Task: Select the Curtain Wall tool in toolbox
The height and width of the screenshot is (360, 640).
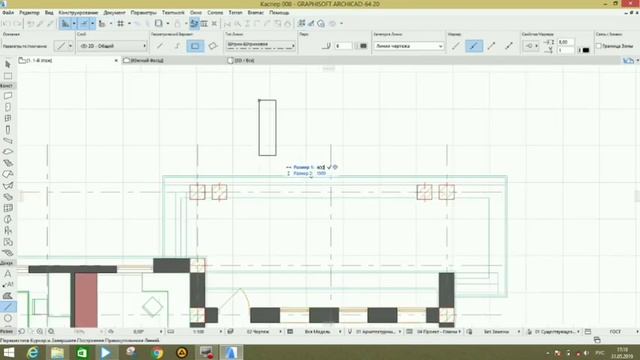Action: pos(8,208)
